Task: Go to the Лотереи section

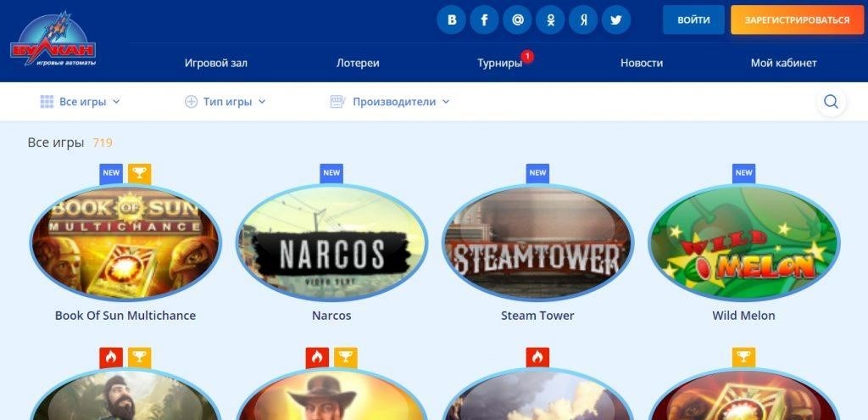Action: 358,63
